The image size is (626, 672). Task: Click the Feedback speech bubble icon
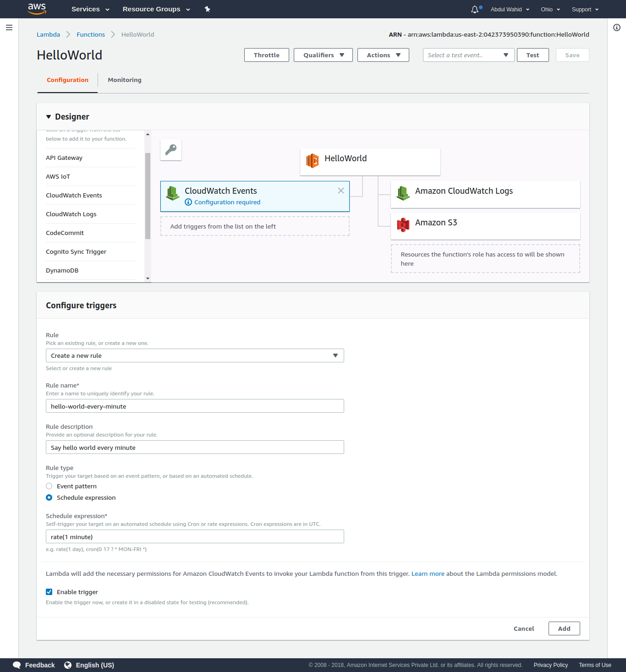17,665
